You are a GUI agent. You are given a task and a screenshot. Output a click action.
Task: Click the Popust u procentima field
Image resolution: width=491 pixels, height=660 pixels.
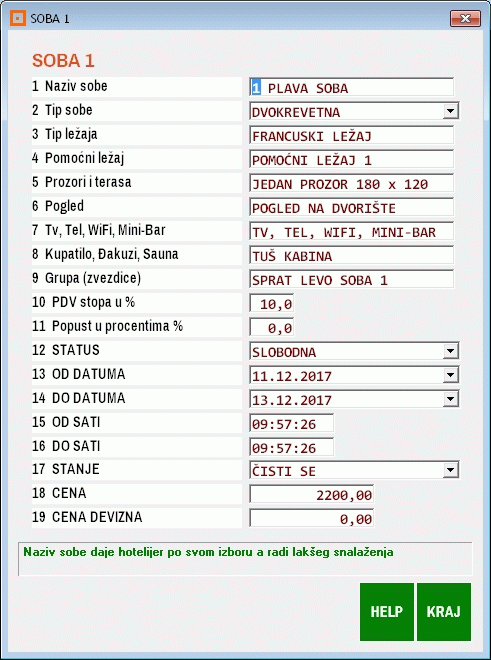272,327
